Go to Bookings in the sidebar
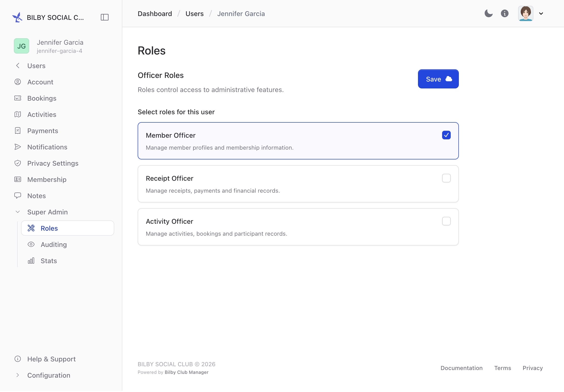 pos(42,98)
